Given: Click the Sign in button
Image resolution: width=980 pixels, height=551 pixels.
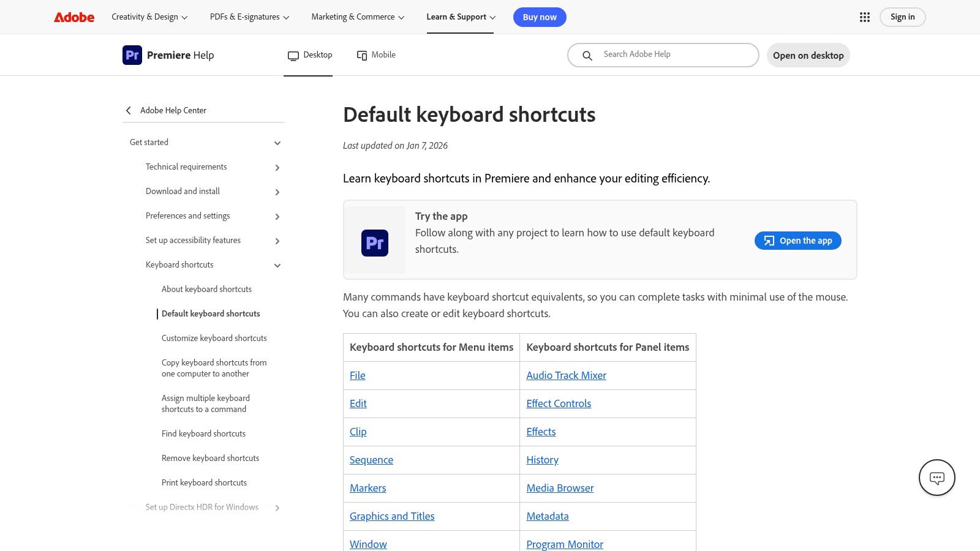Looking at the screenshot, I should coord(903,17).
